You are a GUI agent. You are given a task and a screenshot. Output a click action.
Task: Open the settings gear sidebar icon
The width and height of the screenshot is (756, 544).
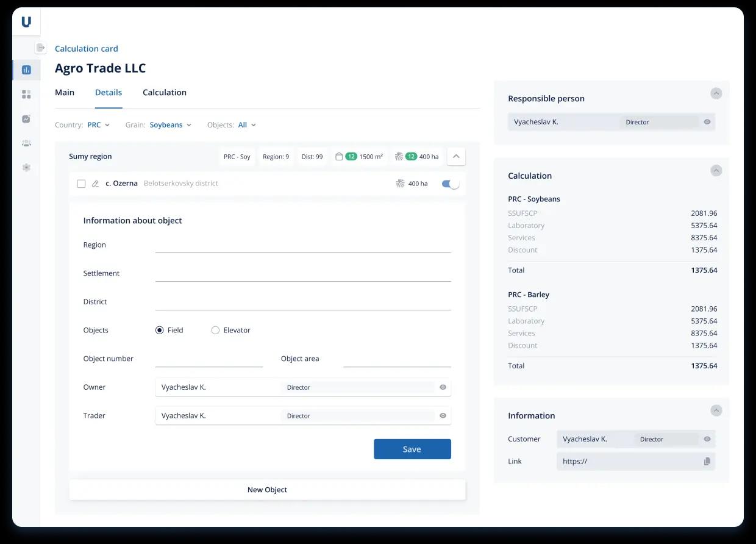pyautogui.click(x=26, y=168)
